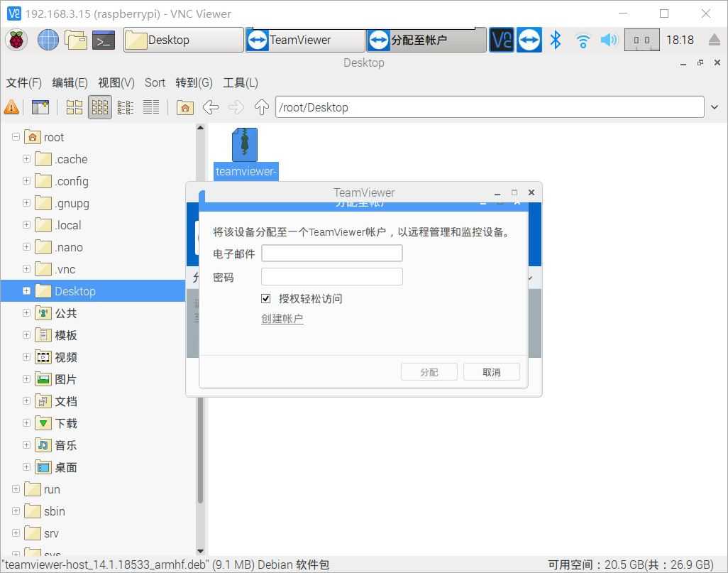Image resolution: width=728 pixels, height=573 pixels.
Task: Expand the Desktop folder node
Action: [26, 291]
